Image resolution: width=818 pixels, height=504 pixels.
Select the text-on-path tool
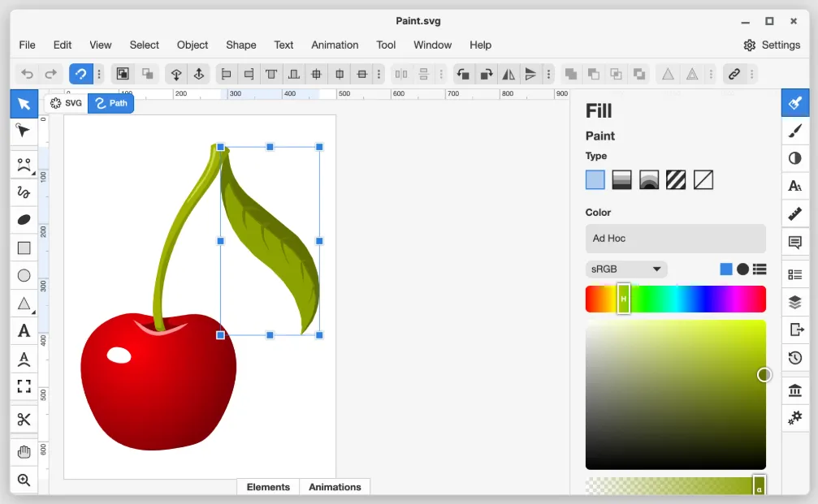click(x=24, y=359)
